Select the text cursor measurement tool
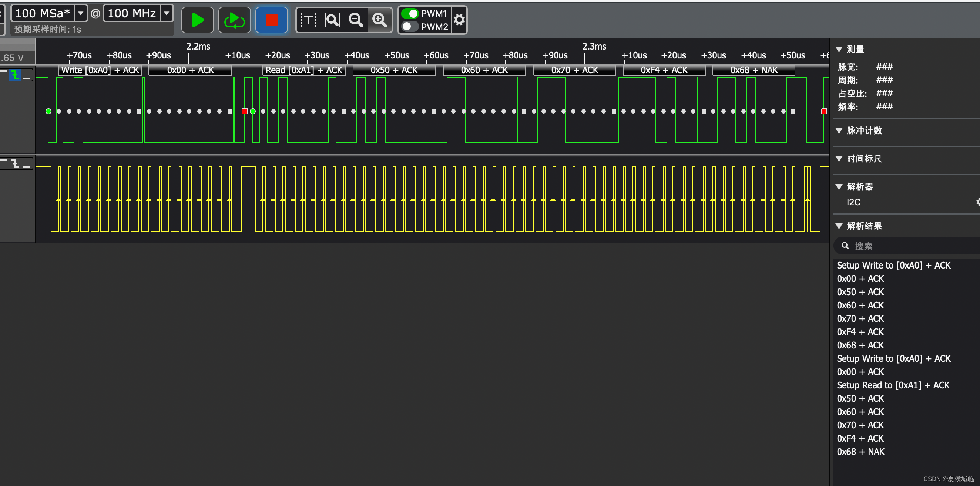This screenshot has width=980, height=486. pyautogui.click(x=309, y=20)
